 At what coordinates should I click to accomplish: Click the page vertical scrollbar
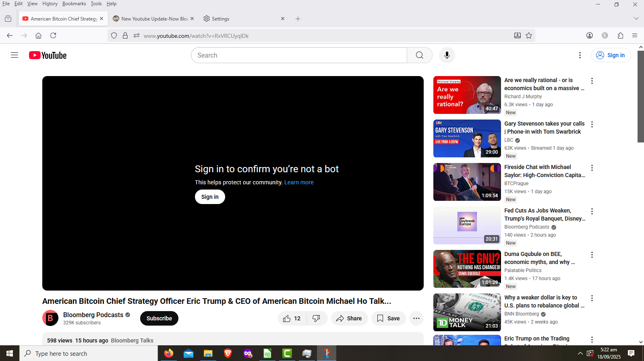pyautogui.click(x=640, y=96)
